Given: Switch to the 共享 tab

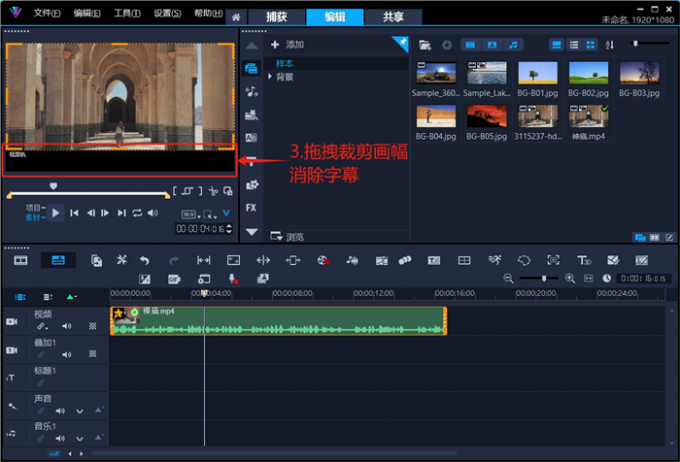Looking at the screenshot, I should [393, 17].
